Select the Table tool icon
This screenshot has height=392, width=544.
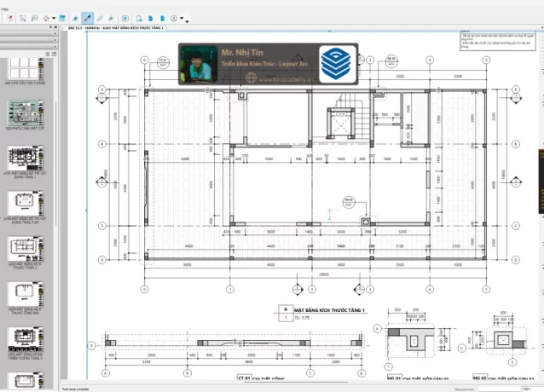click(x=62, y=18)
